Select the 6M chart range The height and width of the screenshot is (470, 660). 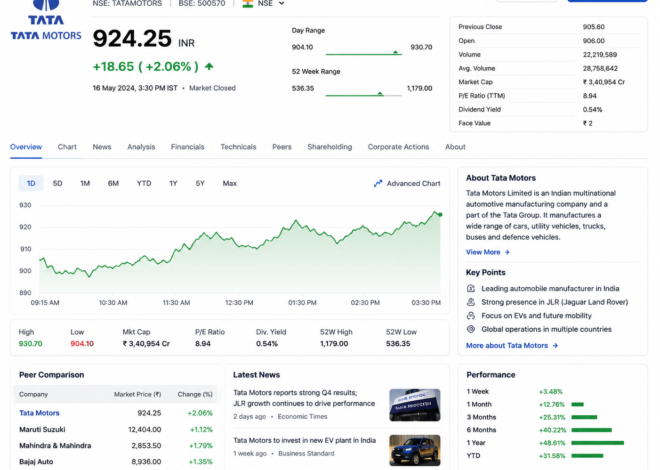pos(113,183)
